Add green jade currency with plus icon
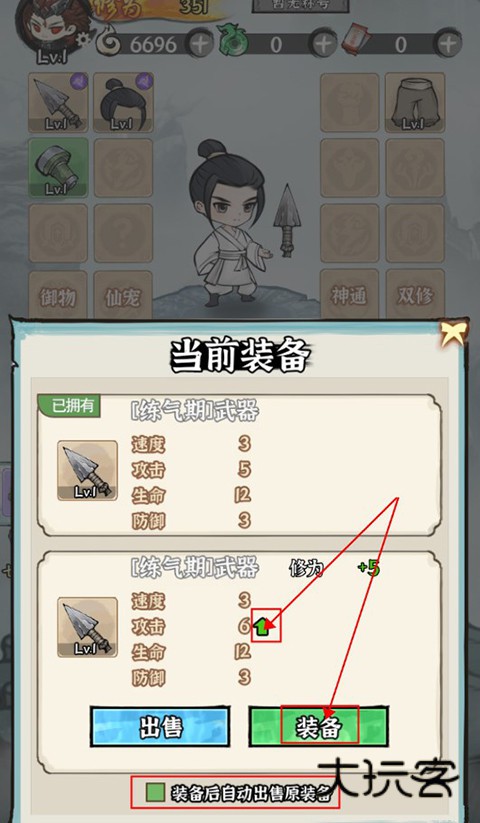Screen dimensions: 480x823 pos(323,44)
